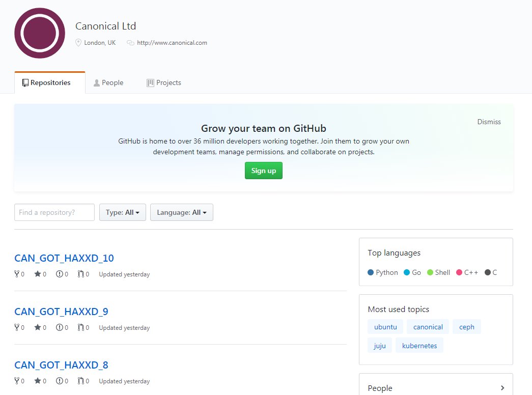The width and height of the screenshot is (532, 395).
Task: Expand the People panel chevron
Action: click(502, 388)
